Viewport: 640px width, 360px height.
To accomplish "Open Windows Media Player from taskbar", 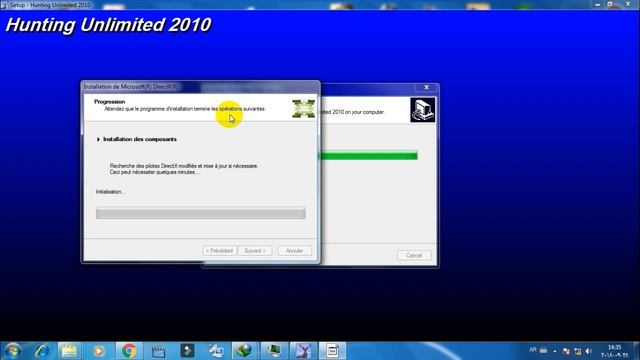I will (98, 351).
